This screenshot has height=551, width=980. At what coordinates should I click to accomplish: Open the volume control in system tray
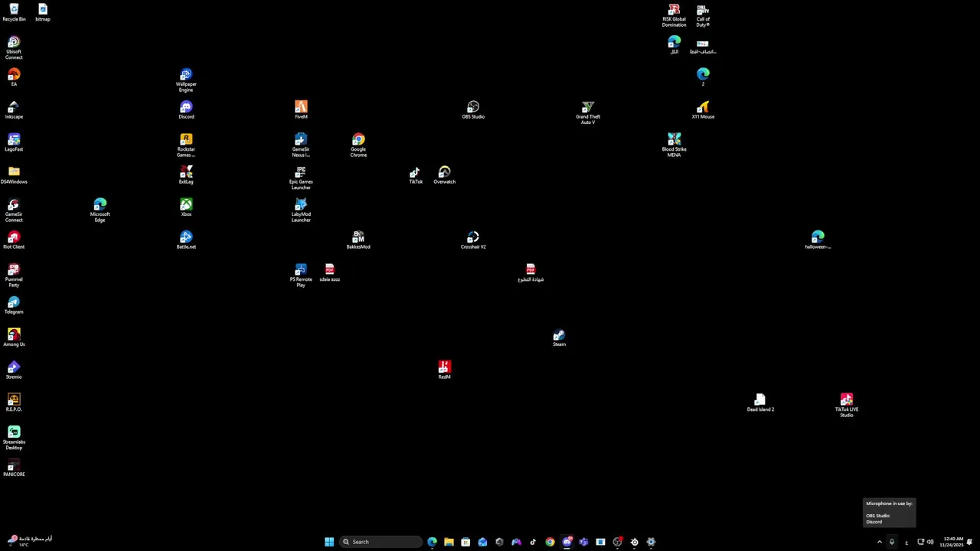(930, 542)
